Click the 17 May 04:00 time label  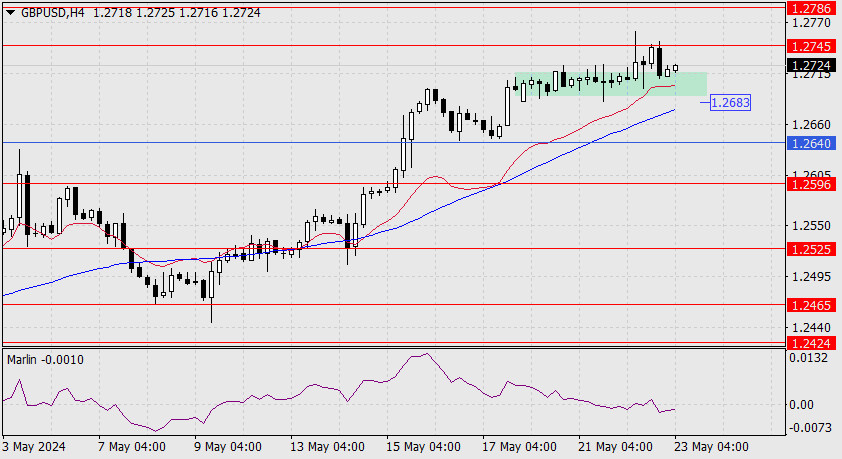tap(519, 447)
